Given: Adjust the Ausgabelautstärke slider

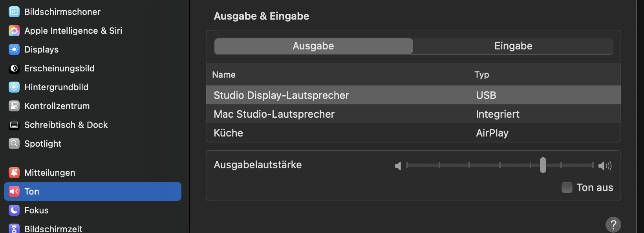Looking at the screenshot, I should pos(543,165).
